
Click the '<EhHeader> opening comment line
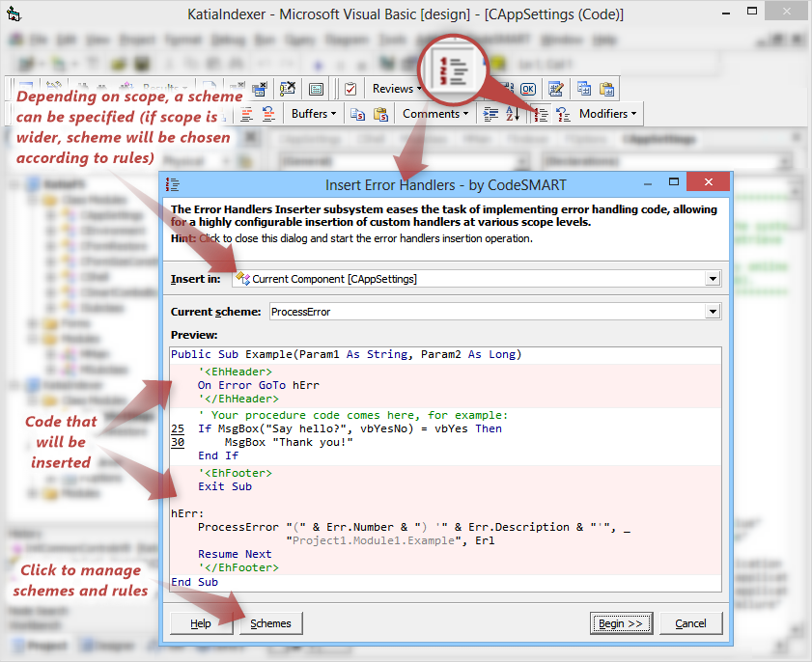[235, 372]
